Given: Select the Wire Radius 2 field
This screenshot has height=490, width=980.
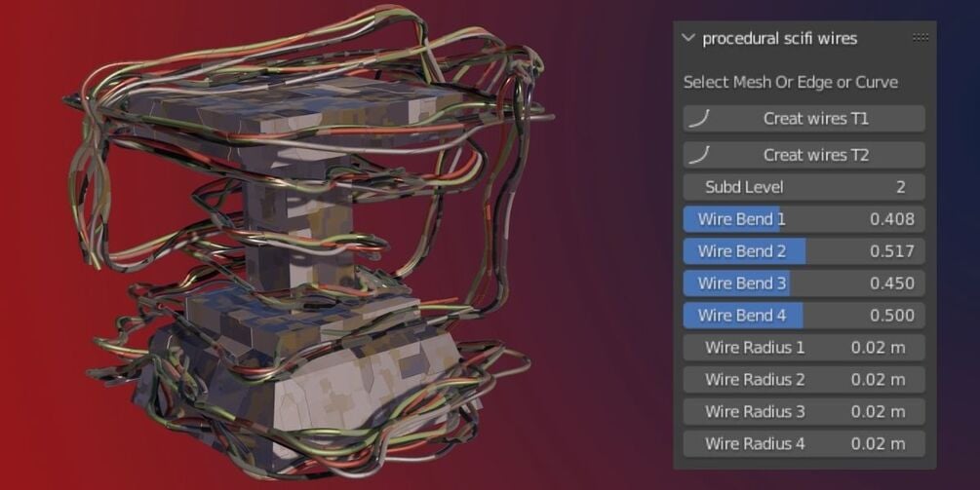Looking at the screenshot, I should tap(804, 380).
